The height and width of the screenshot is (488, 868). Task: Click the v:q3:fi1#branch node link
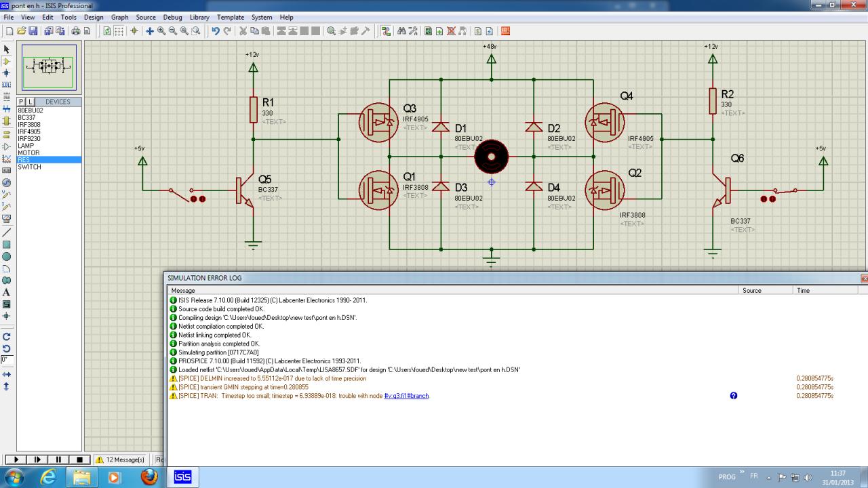pyautogui.click(x=406, y=396)
